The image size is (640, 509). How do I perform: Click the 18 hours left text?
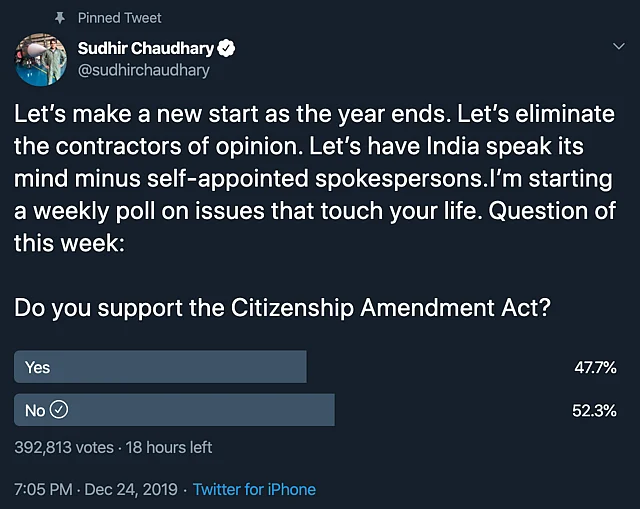[166, 447]
